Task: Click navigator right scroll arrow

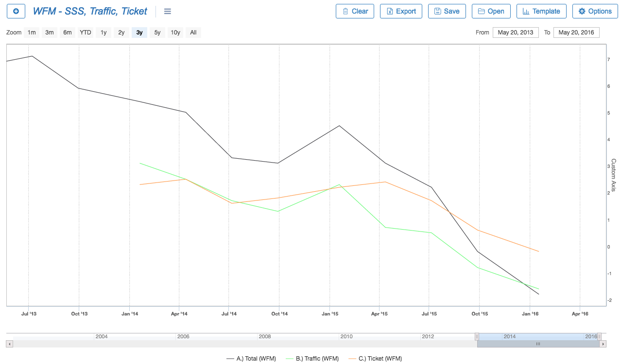Action: tap(604, 344)
